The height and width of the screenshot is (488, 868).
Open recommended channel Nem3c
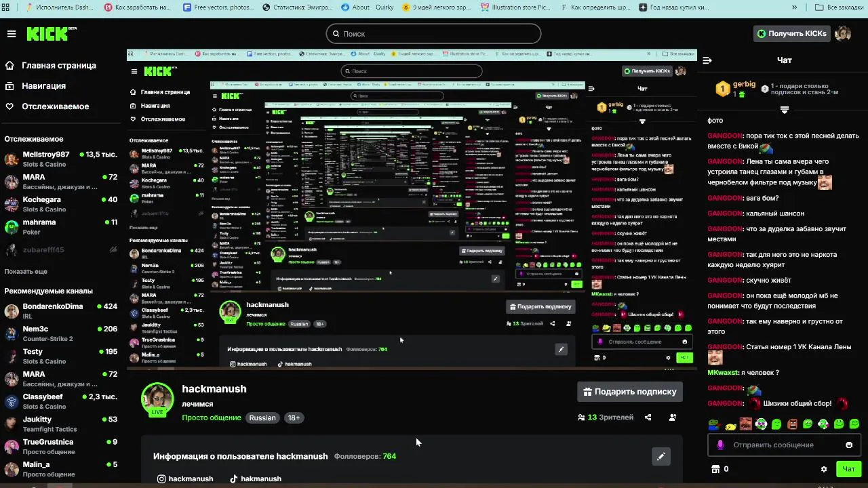point(61,333)
